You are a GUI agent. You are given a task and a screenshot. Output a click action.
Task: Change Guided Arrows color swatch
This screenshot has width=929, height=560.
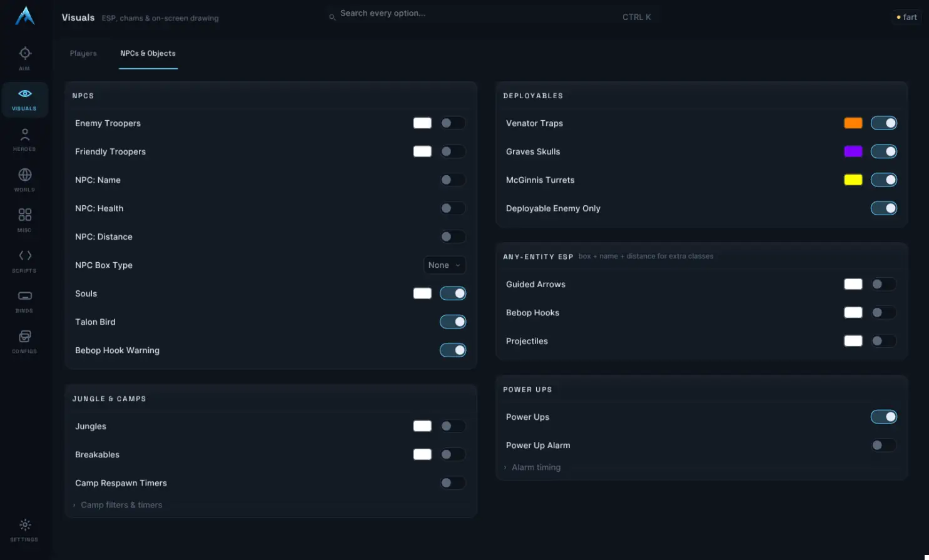click(853, 284)
